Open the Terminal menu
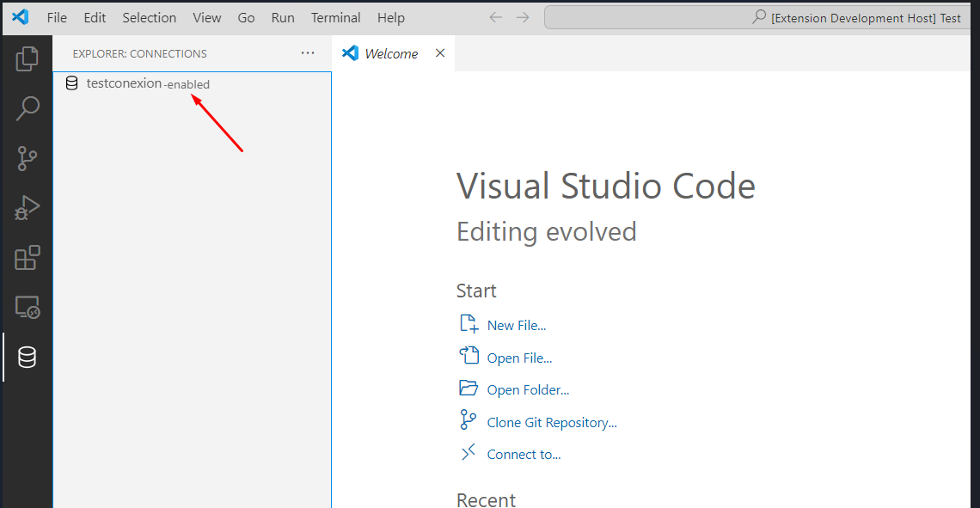The image size is (980, 508). pos(335,17)
